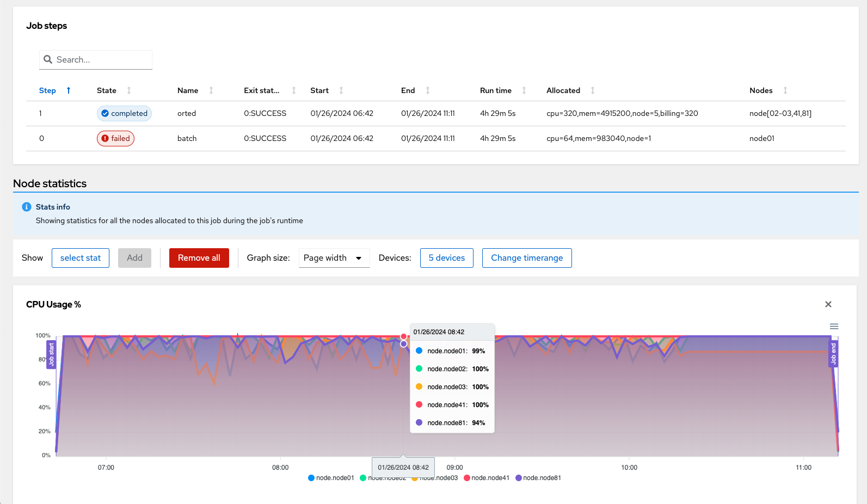Image resolution: width=867 pixels, height=504 pixels.
Task: Click the failed state badge
Action: pyautogui.click(x=115, y=138)
